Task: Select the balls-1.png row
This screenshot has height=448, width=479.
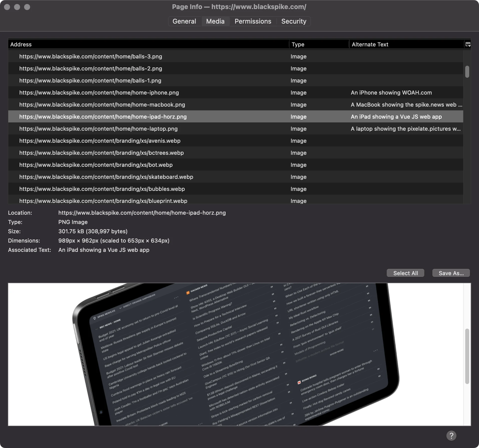Action: pyautogui.click(x=235, y=81)
